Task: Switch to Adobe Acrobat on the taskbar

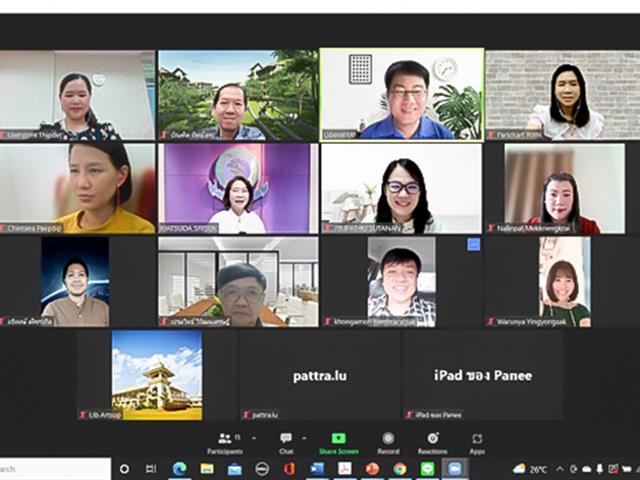Action: point(344,469)
